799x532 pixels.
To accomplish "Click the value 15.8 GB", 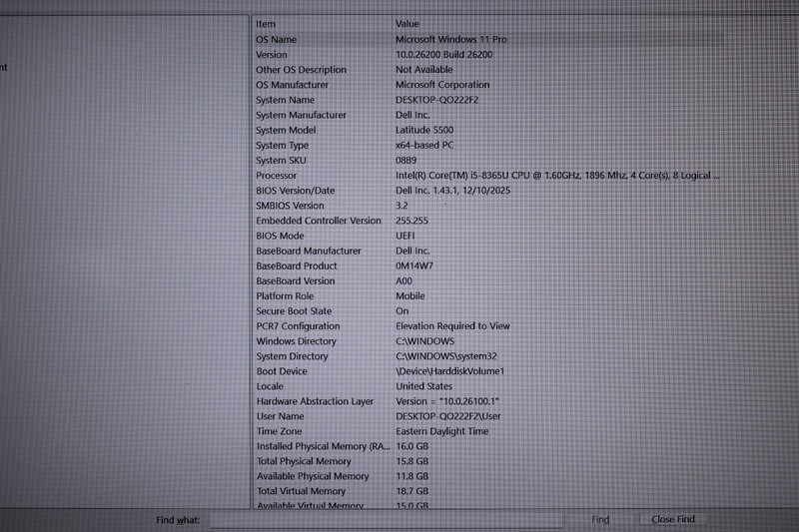I will pyautogui.click(x=412, y=461).
